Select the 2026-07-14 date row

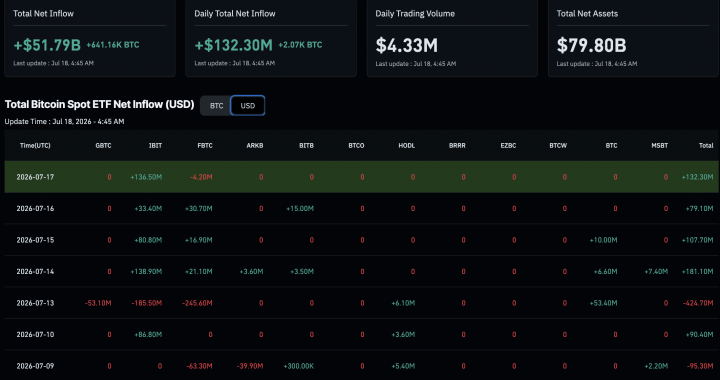pos(362,271)
